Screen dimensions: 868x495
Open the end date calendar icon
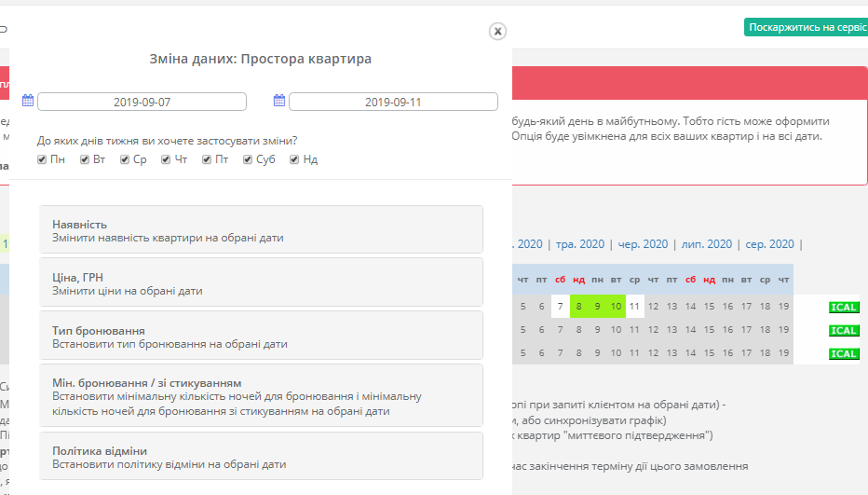click(279, 101)
